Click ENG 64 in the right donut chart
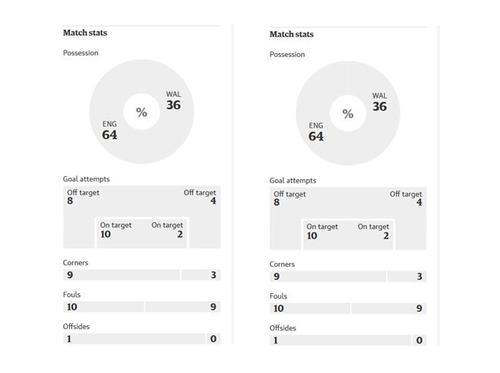The height and width of the screenshot is (373, 500). pyautogui.click(x=316, y=132)
